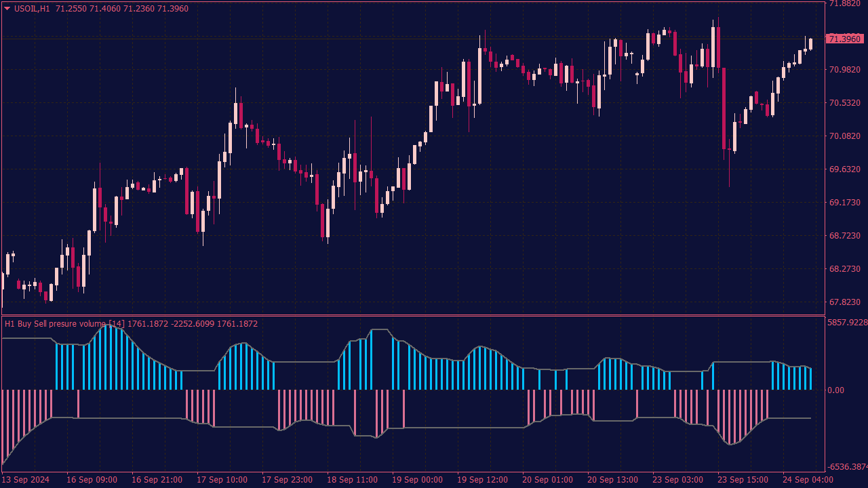Click the 17 Sep 10:00 time label
Screen dimensions: 868x488
click(222, 480)
